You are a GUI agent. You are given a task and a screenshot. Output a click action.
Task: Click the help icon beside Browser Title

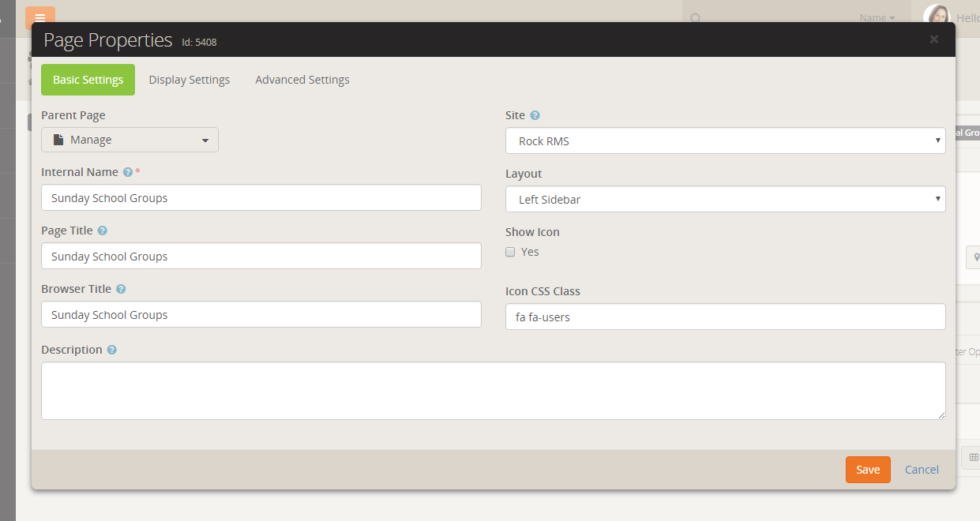(x=121, y=289)
